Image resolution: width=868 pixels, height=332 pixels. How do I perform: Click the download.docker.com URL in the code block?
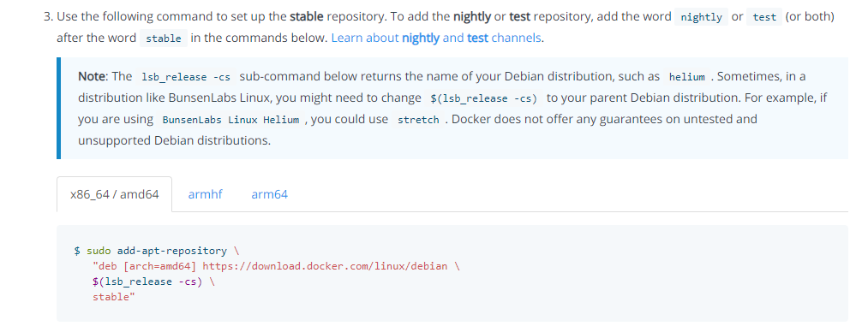pos(325,266)
